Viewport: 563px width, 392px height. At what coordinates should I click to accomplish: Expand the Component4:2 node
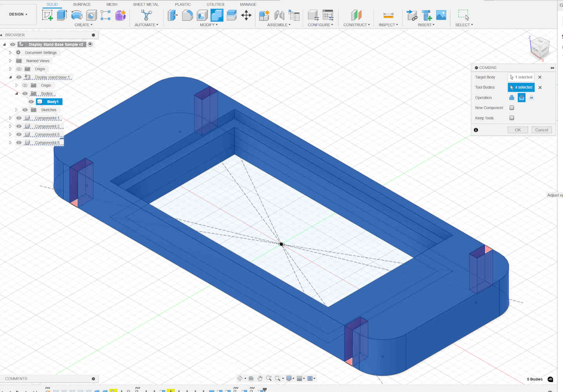coord(10,126)
